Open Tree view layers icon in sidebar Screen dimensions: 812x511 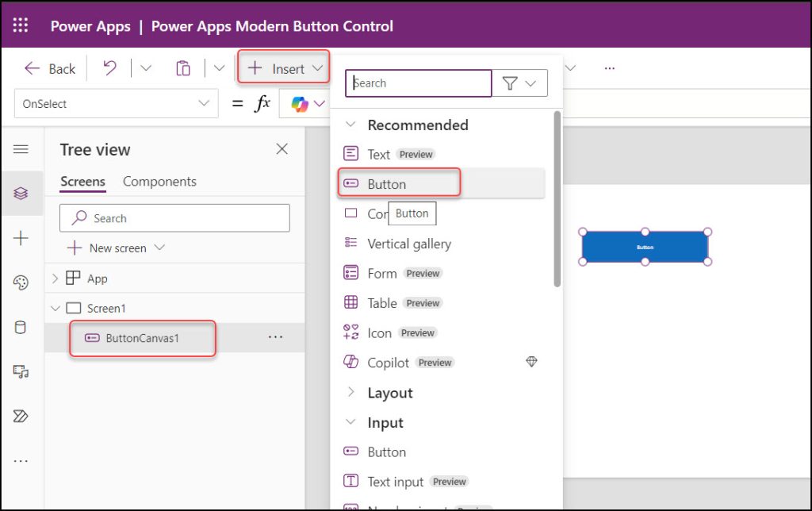pyautogui.click(x=21, y=194)
